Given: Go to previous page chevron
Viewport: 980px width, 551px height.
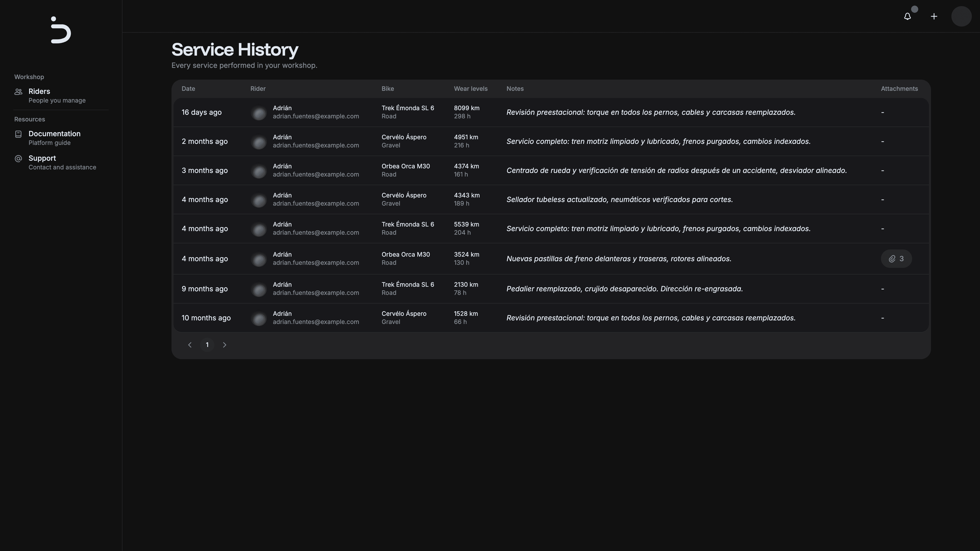Looking at the screenshot, I should click(189, 345).
